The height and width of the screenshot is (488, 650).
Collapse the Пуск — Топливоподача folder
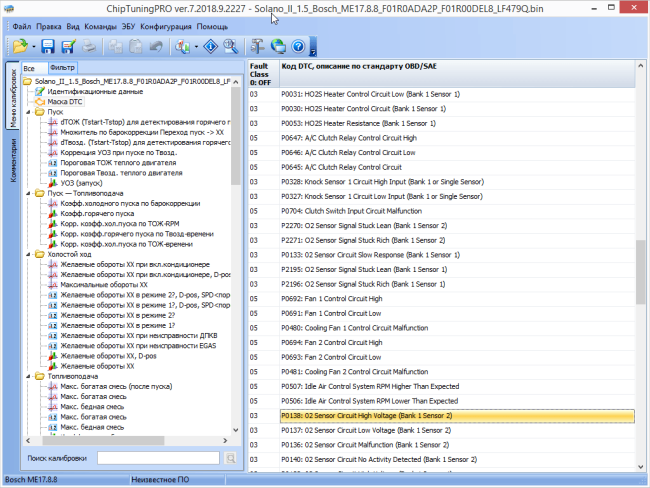(29, 193)
